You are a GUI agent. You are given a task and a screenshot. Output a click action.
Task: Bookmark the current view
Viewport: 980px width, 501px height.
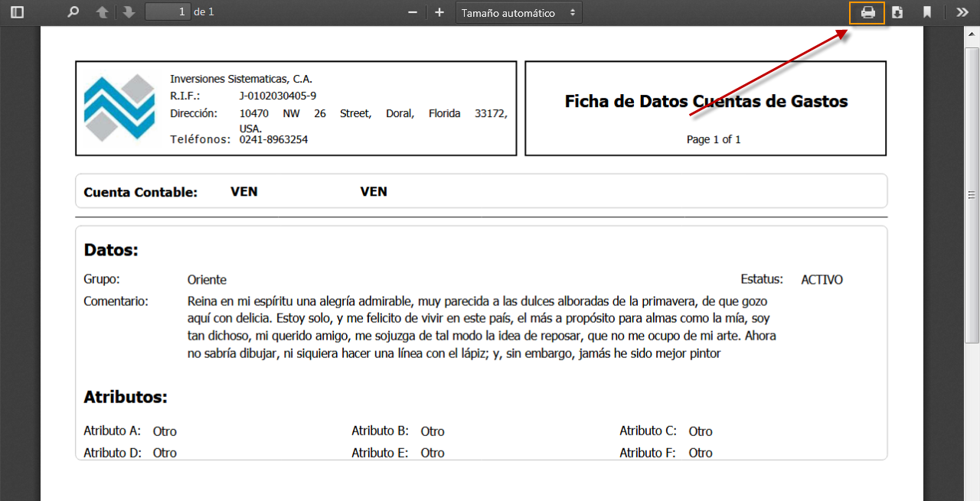point(928,12)
